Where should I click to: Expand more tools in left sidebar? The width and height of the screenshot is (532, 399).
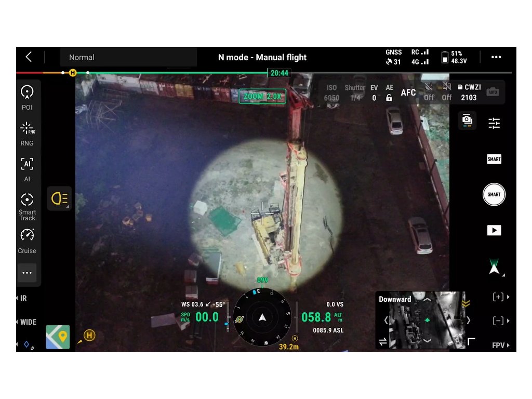click(27, 273)
